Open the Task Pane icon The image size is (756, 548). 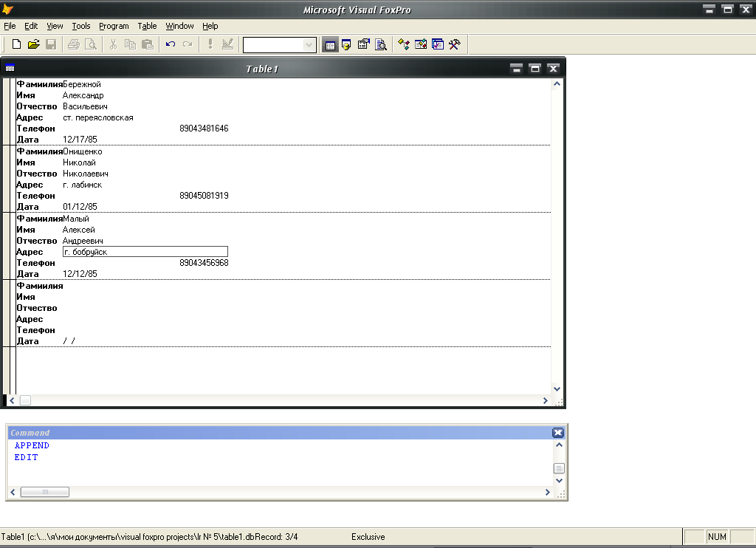click(438, 45)
